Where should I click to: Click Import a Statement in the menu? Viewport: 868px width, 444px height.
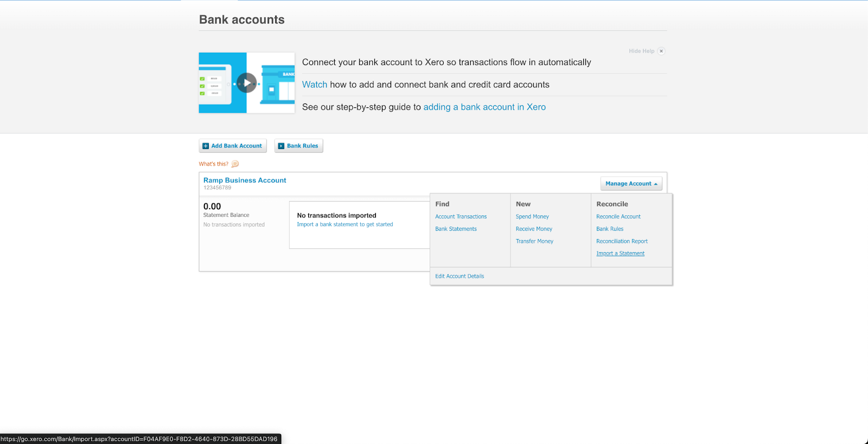tap(620, 253)
